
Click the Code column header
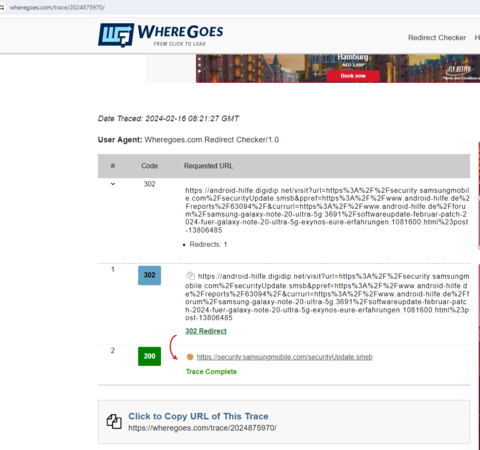click(149, 166)
